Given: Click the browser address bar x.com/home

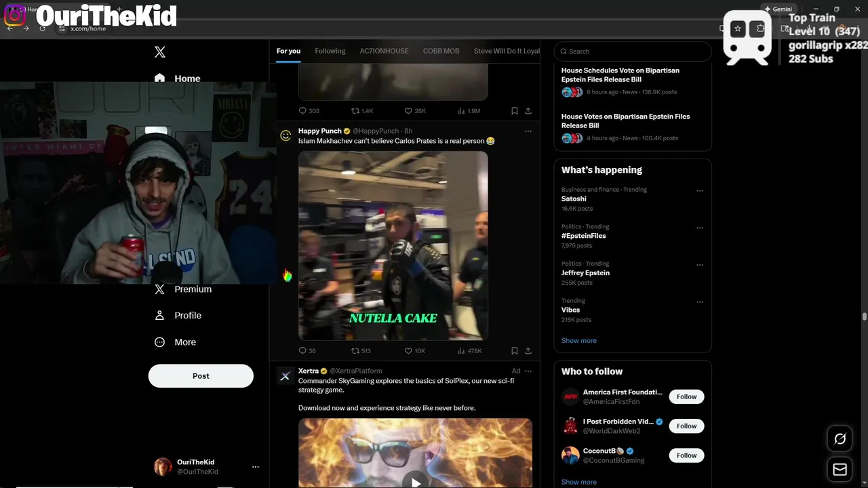Looking at the screenshot, I should (89, 28).
